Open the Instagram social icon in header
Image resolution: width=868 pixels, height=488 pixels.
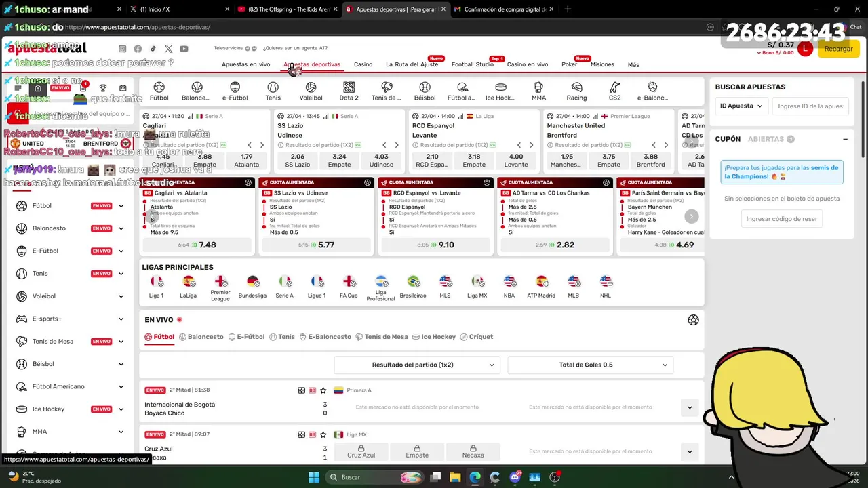point(123,49)
